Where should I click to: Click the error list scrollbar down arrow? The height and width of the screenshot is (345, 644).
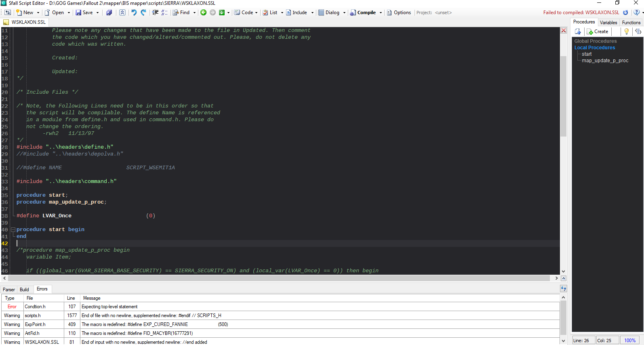click(563, 341)
